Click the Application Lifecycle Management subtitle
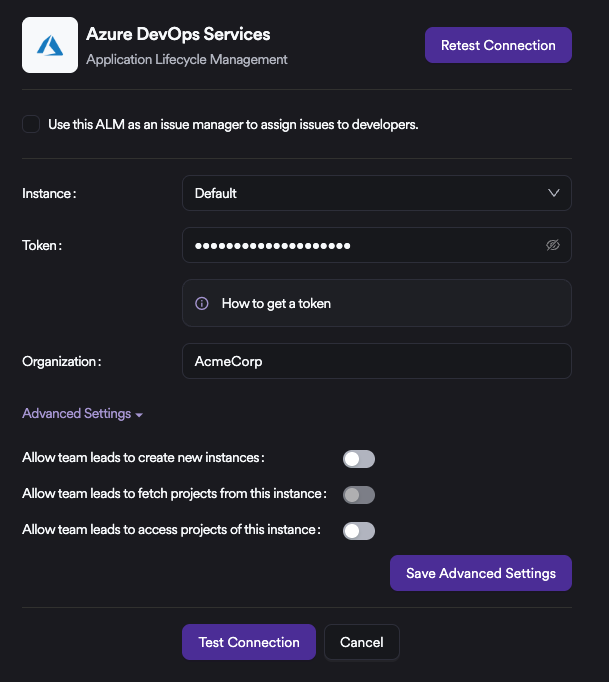The image size is (609, 682). [187, 60]
